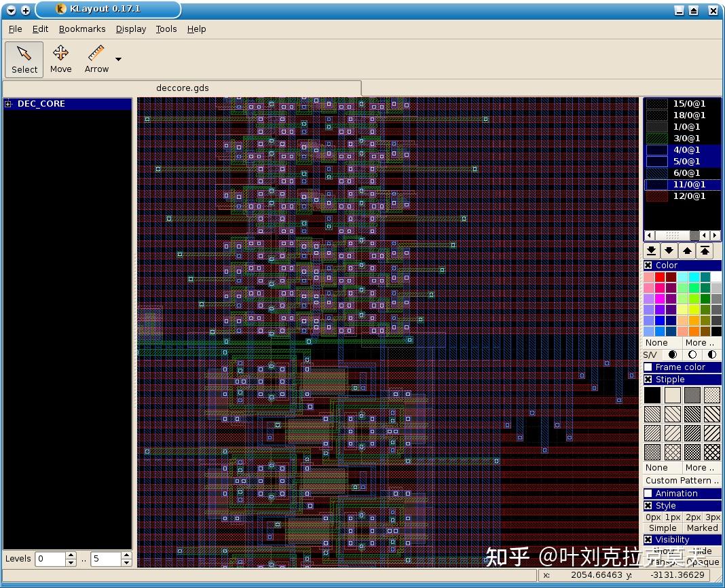Image resolution: width=725 pixels, height=588 pixels.
Task: Choose the Select pointer tool
Action: point(24,60)
